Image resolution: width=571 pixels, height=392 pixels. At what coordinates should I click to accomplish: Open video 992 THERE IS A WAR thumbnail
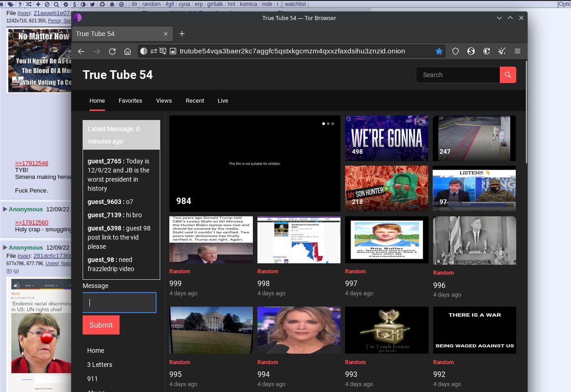474,330
